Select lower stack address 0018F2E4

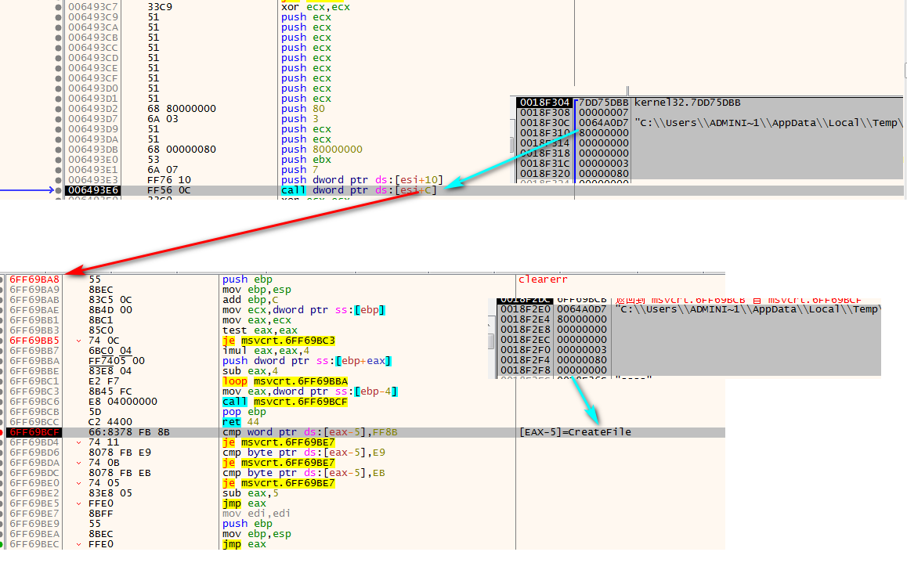525,319
